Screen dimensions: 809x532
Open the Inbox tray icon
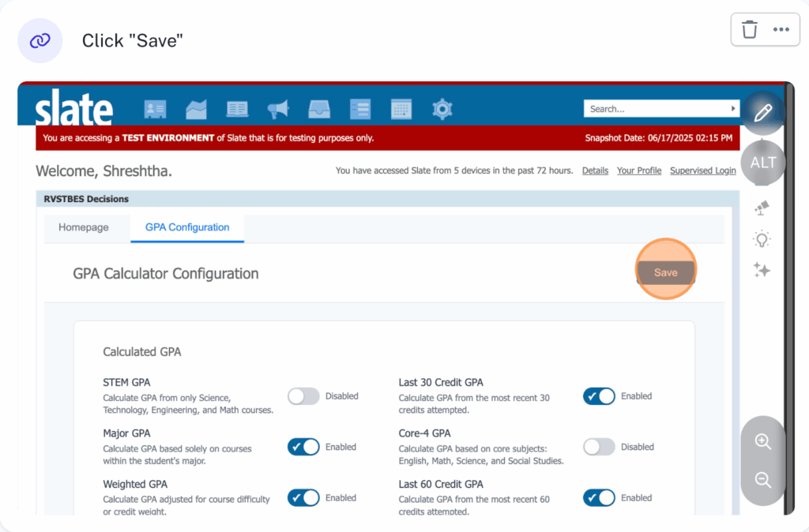(319, 109)
